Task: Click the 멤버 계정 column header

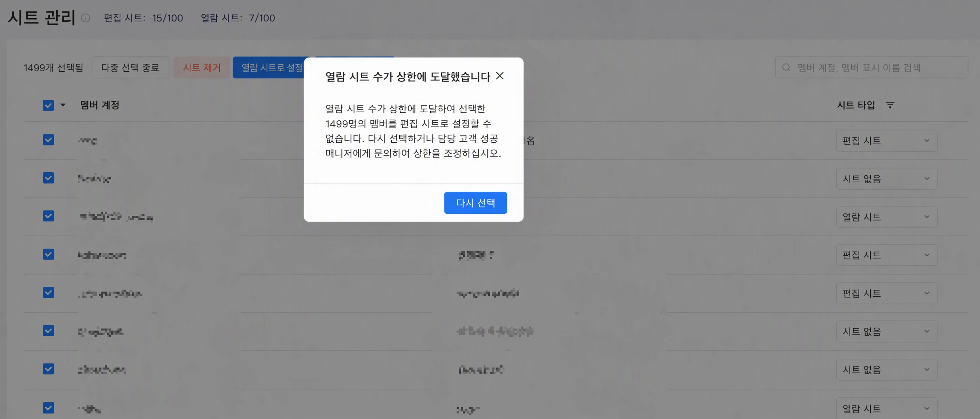Action: [100, 105]
